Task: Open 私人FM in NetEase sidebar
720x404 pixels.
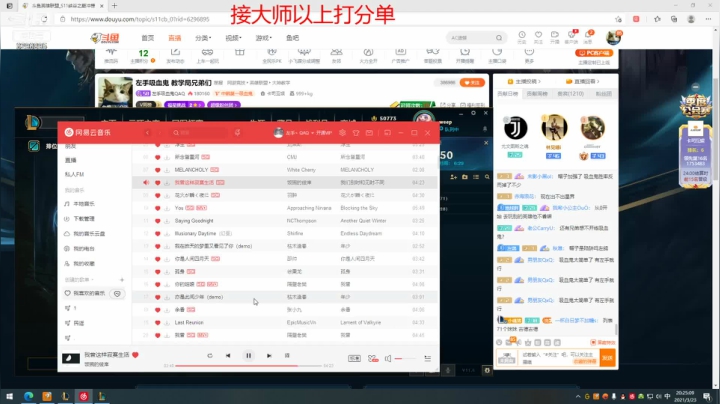Action: pyautogui.click(x=74, y=174)
